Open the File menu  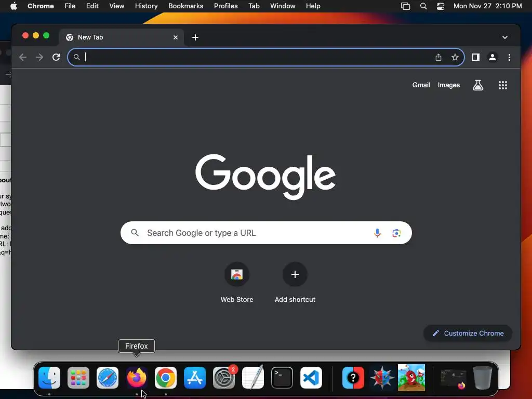click(70, 6)
